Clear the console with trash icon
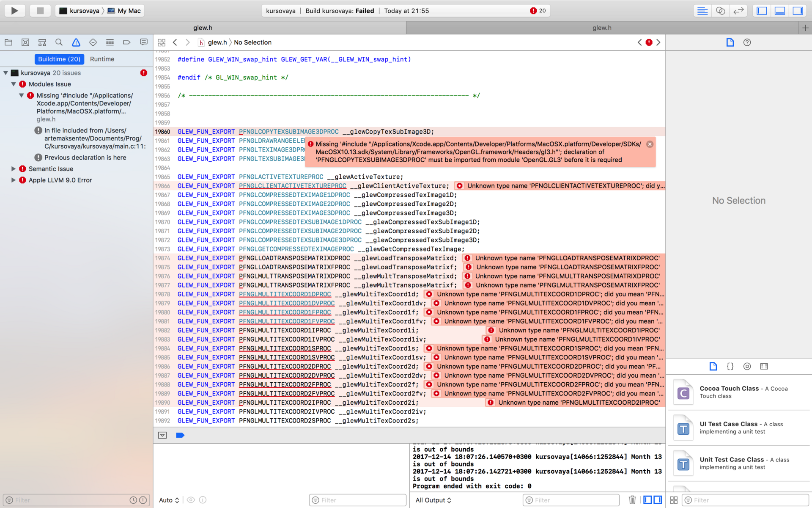 tap(632, 500)
